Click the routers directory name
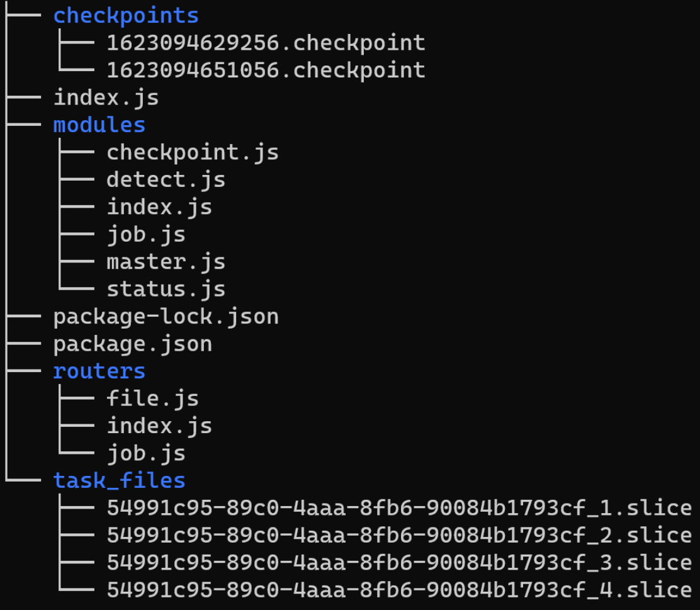Viewport: 700px width, 610px height. point(99,371)
